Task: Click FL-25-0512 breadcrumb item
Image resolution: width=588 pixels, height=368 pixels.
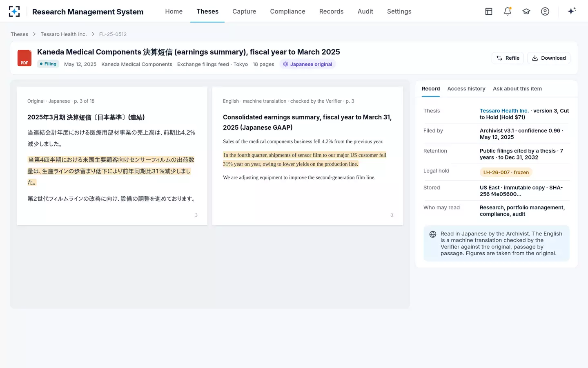Action: 113,34
